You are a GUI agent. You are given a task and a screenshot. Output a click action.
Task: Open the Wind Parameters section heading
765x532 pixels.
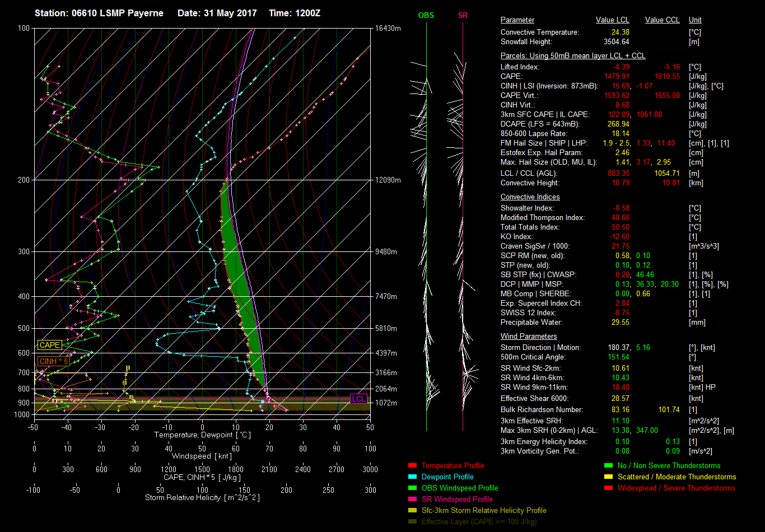(x=529, y=337)
